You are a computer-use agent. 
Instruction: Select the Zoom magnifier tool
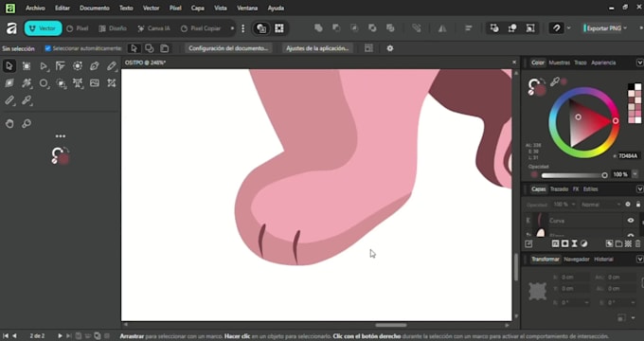coord(27,124)
